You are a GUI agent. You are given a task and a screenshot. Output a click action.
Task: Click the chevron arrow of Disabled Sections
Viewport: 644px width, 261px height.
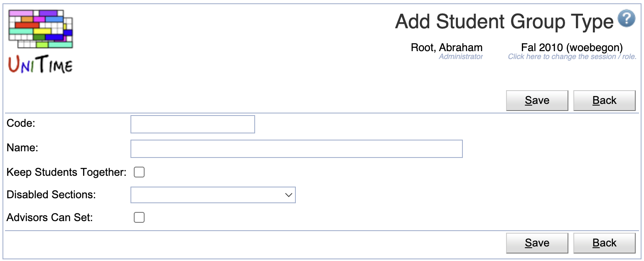[289, 195]
